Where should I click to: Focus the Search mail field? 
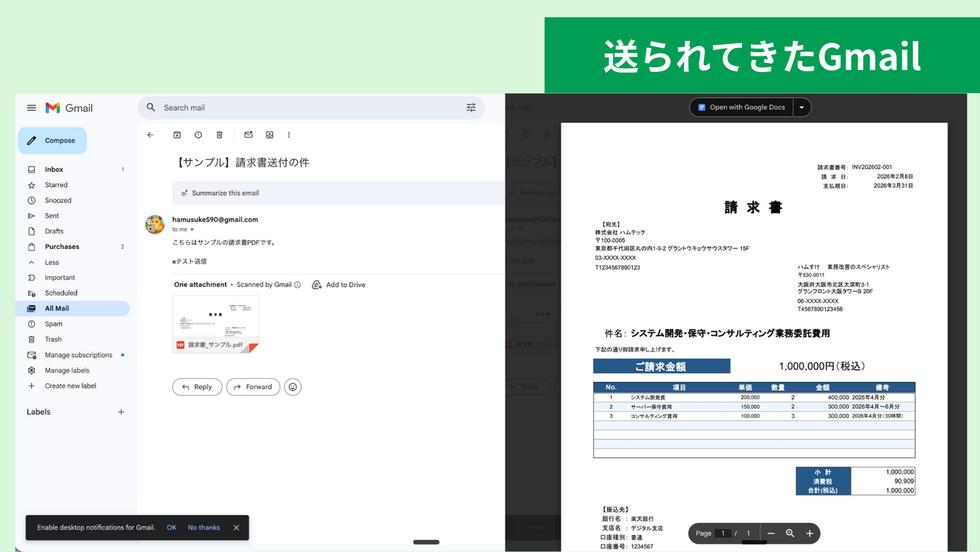point(310,108)
